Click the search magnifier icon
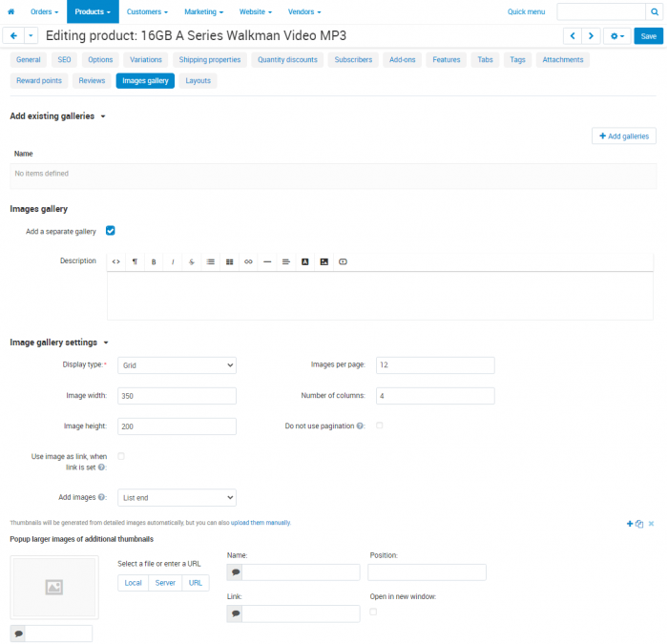Viewport: 668px width, 644px height. click(655, 11)
